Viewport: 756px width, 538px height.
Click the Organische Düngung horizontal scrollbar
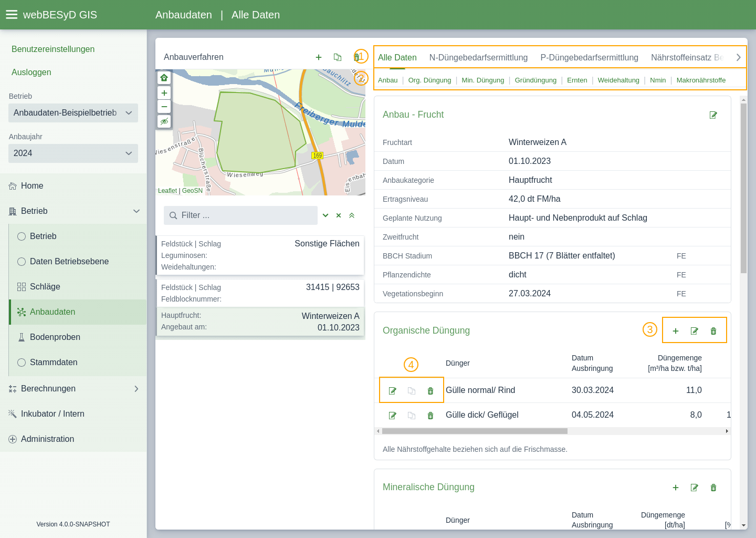tap(475, 431)
